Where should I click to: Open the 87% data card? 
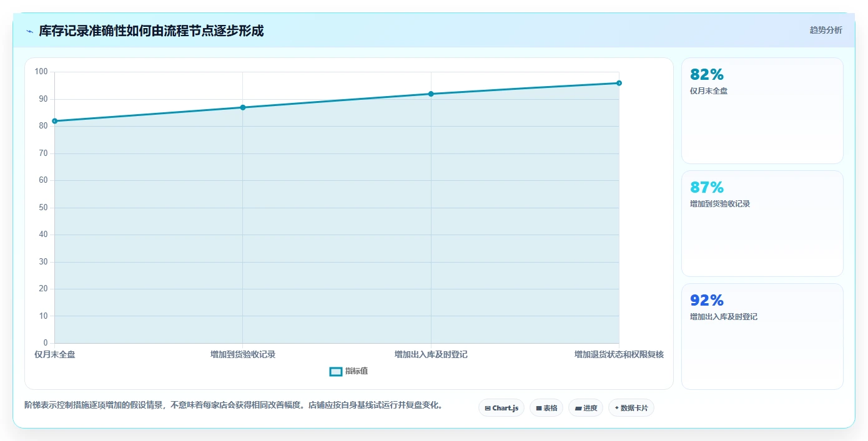[x=762, y=223]
